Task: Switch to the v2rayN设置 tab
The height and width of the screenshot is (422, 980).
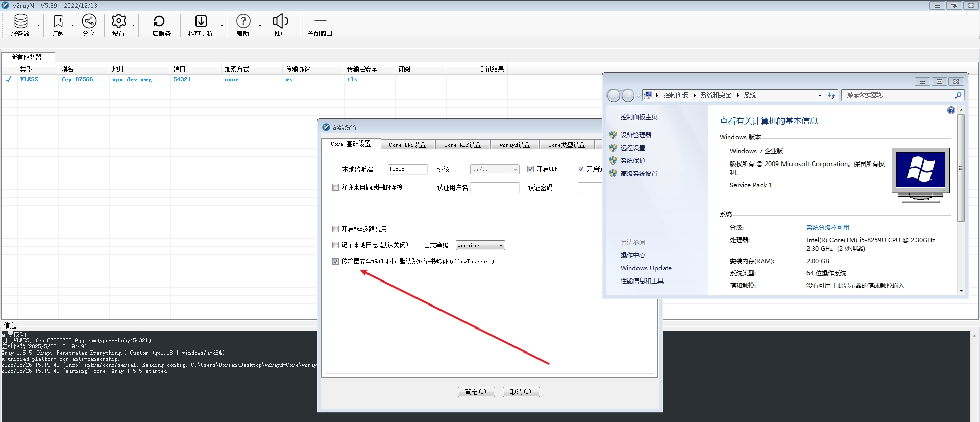Action: pyautogui.click(x=515, y=145)
